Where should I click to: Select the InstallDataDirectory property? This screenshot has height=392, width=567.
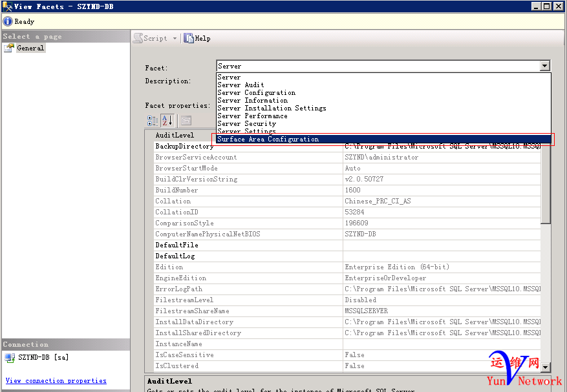coord(194,322)
